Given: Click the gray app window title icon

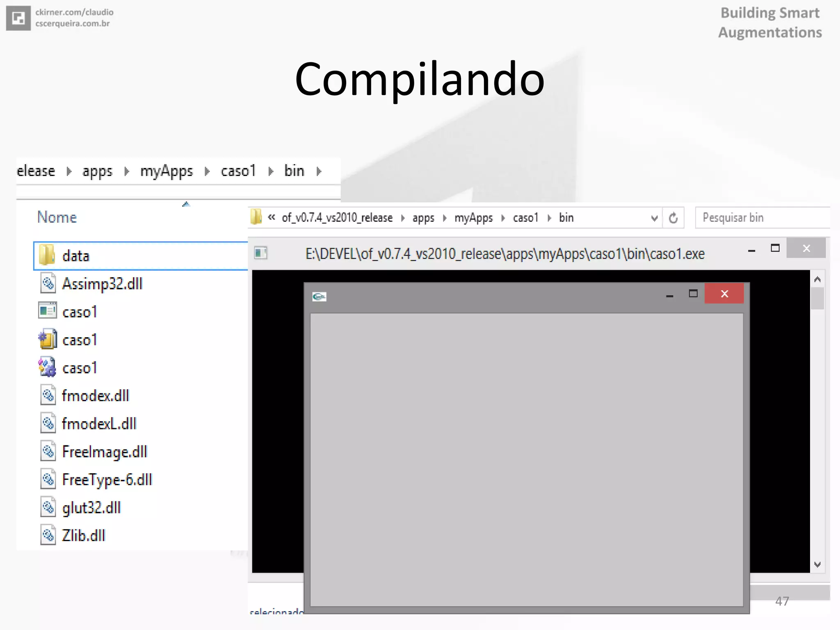Looking at the screenshot, I should (x=319, y=297).
